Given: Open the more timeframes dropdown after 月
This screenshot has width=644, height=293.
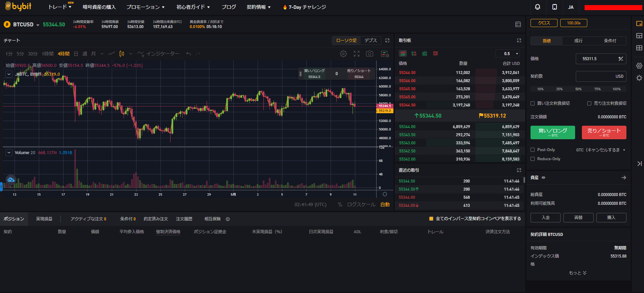Looking at the screenshot, I should [102, 54].
